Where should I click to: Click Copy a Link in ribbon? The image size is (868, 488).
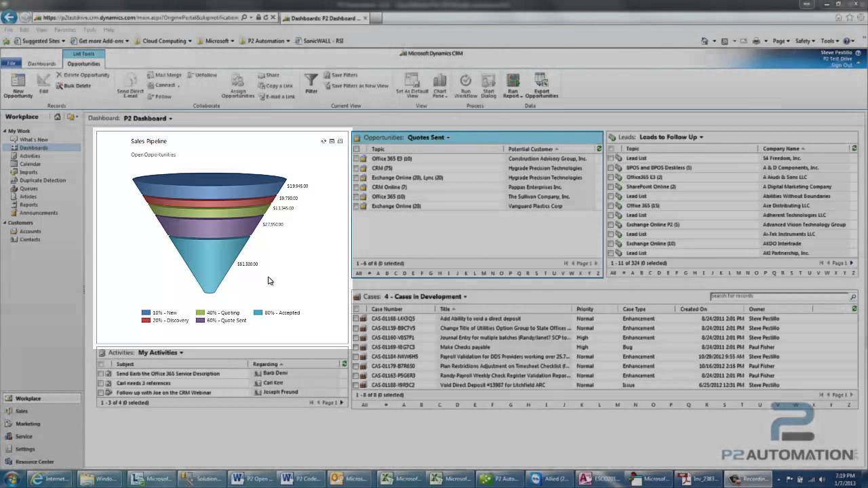pos(275,86)
